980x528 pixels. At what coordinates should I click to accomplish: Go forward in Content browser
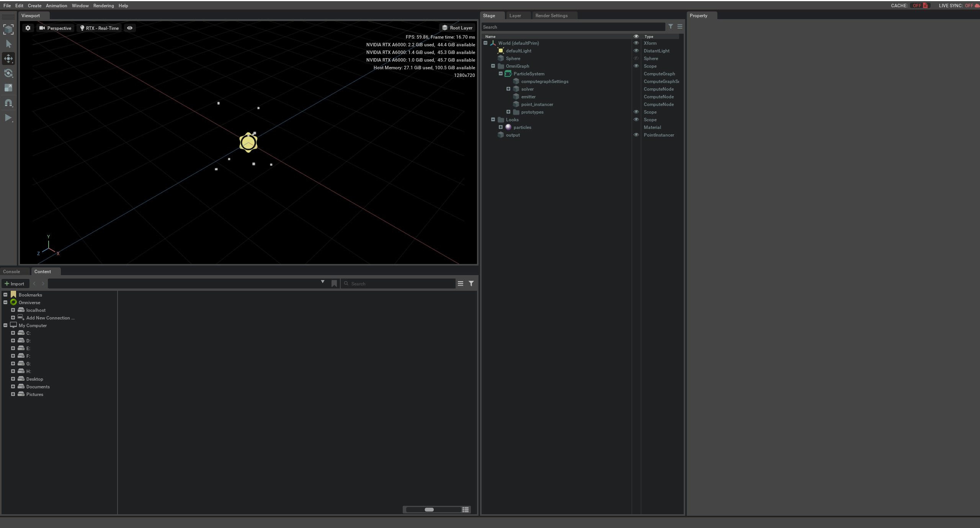tap(43, 284)
